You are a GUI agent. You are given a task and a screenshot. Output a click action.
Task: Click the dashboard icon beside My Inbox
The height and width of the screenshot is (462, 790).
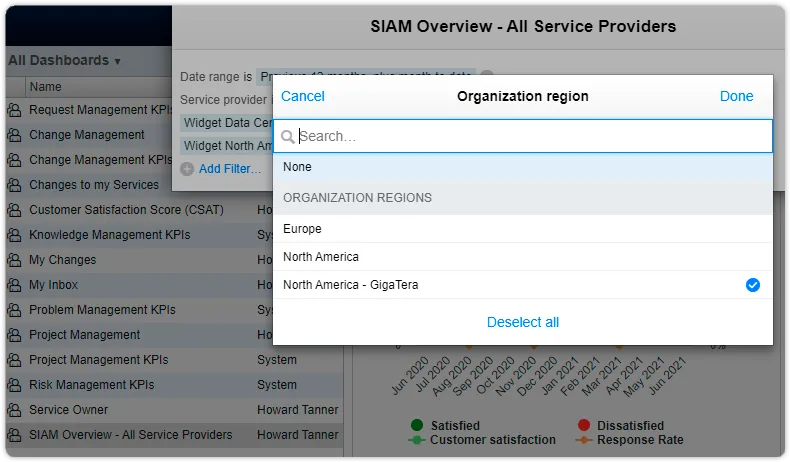tap(15, 285)
